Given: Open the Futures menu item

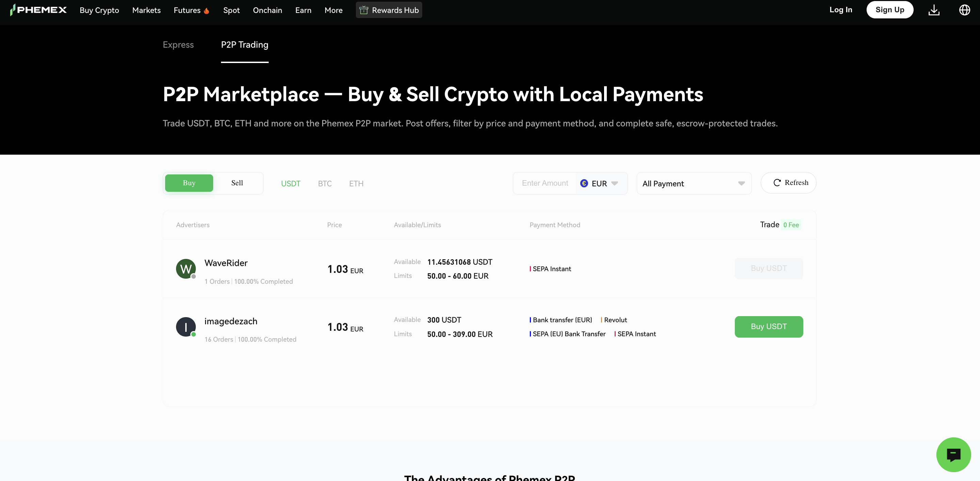Looking at the screenshot, I should pyautogui.click(x=187, y=10).
